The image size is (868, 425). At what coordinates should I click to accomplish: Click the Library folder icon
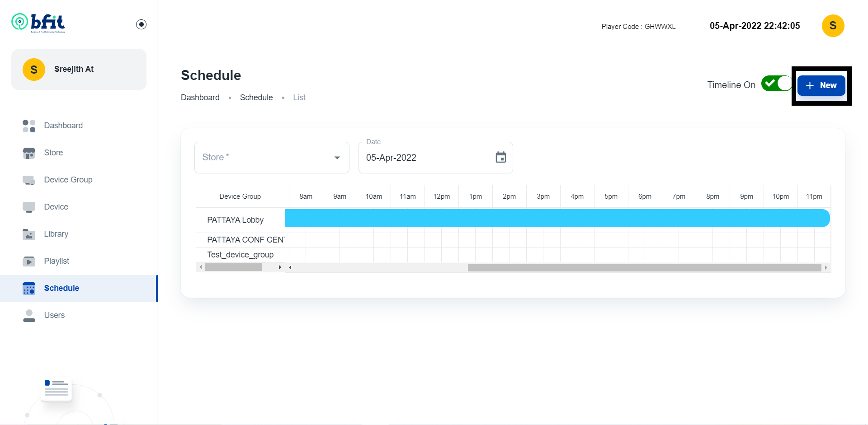(x=29, y=234)
